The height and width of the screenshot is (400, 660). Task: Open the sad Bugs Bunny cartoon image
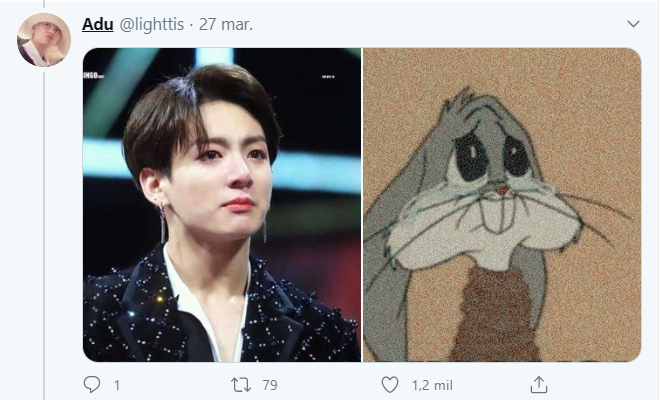pos(502,204)
